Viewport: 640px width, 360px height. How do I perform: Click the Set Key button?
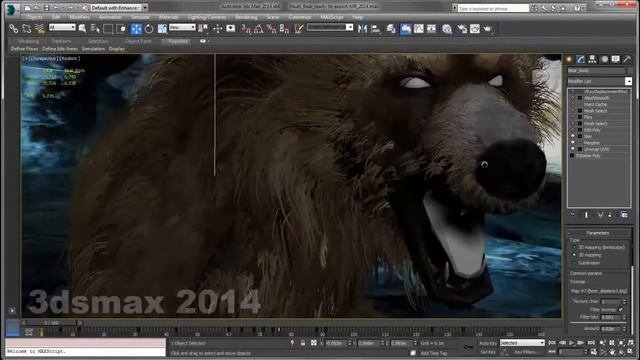tap(487, 352)
